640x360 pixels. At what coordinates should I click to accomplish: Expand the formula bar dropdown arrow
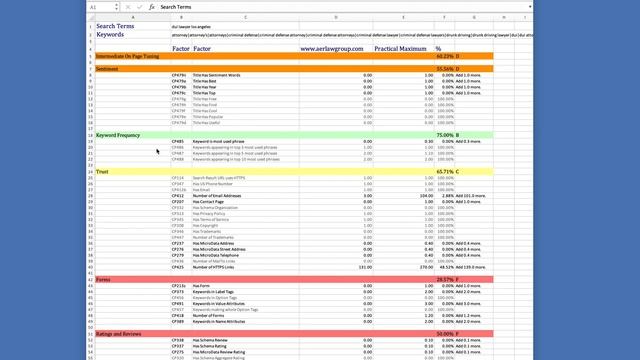pos(530,7)
